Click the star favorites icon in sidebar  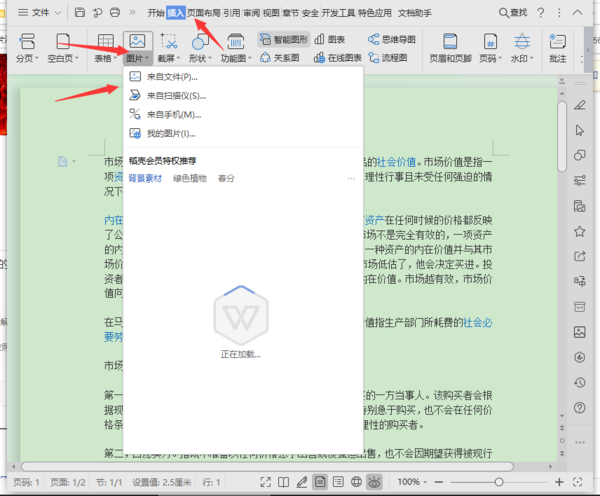point(580,231)
